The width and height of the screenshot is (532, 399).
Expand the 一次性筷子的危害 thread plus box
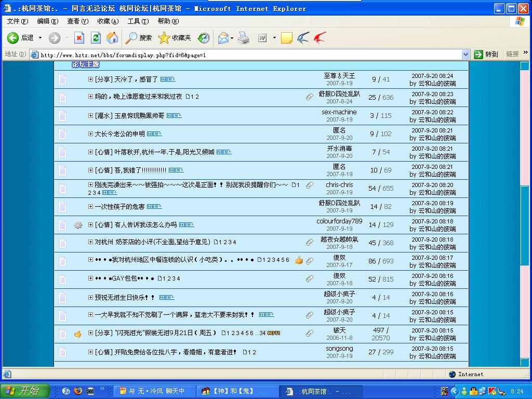[x=90, y=206]
